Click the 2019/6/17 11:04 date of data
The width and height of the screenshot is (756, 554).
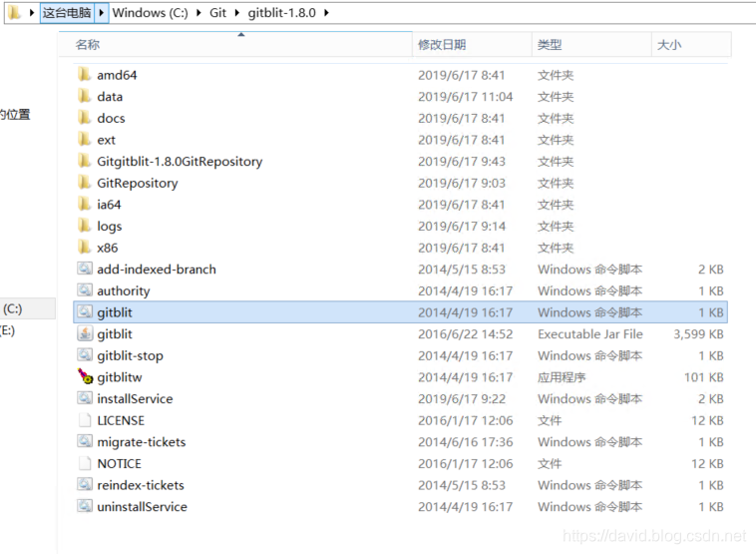pyautogui.click(x=465, y=97)
